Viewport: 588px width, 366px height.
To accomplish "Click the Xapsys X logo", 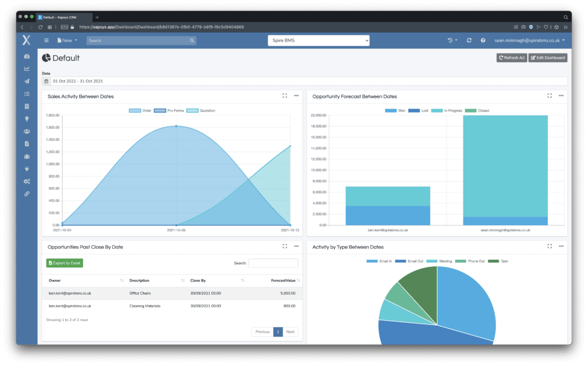I will click(26, 40).
